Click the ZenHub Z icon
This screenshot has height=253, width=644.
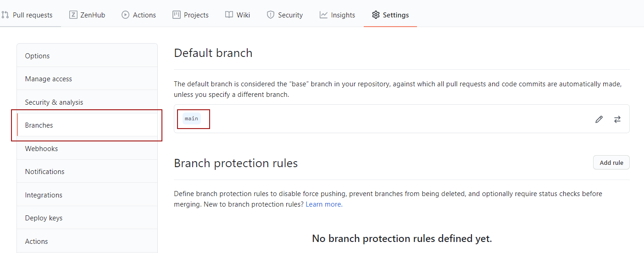point(73,15)
